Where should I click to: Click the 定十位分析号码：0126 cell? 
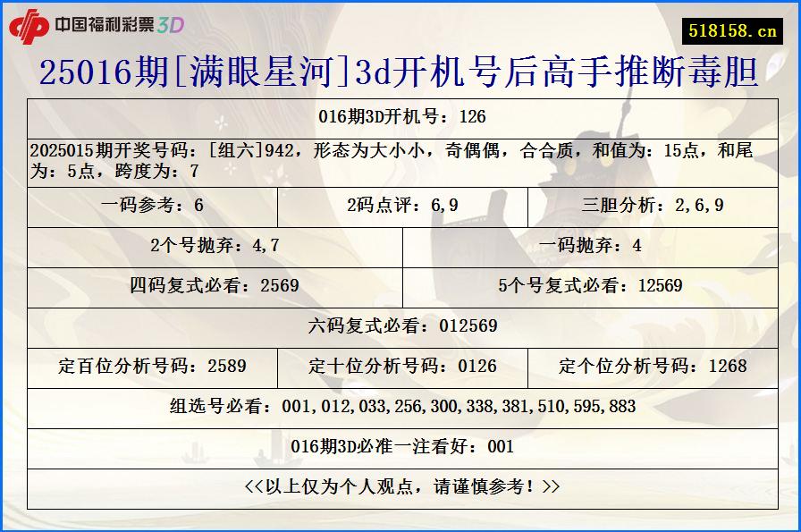(x=400, y=367)
